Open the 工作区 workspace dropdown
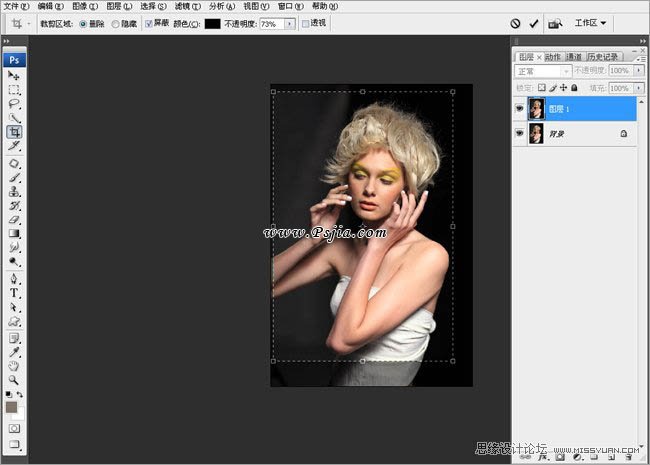Screen dimensions: 650x465 coord(592,23)
